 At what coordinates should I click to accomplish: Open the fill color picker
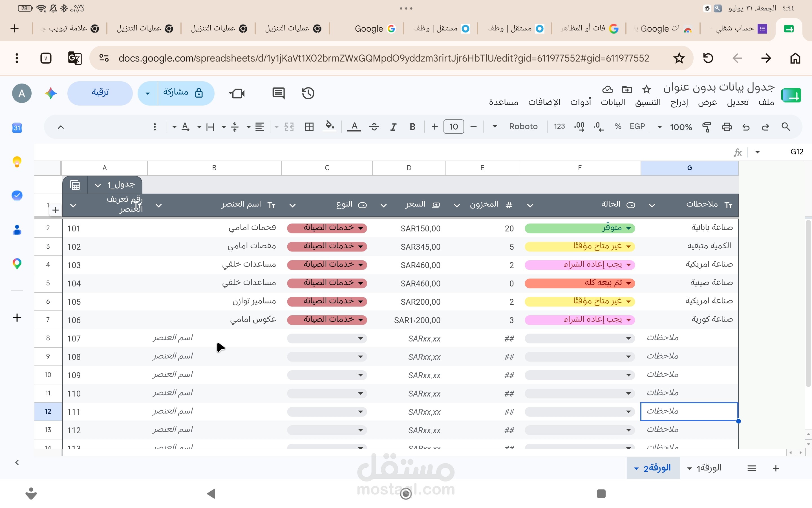330,126
